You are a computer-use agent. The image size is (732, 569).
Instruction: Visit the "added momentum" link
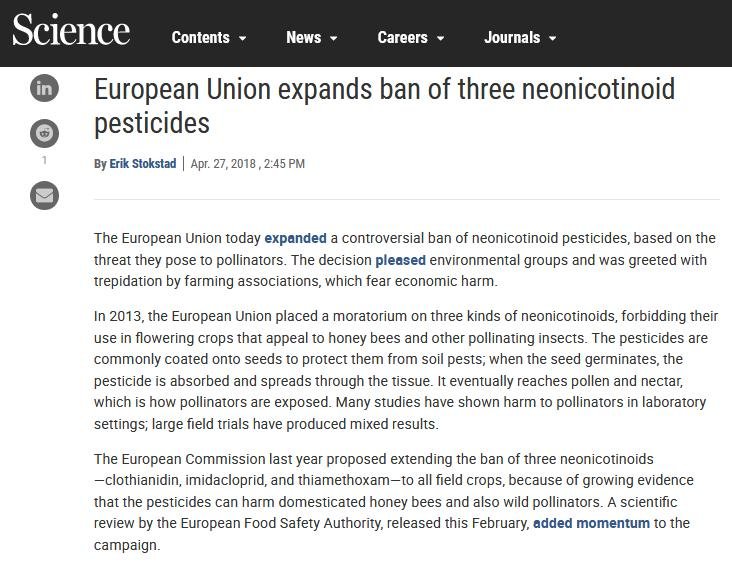coord(591,523)
